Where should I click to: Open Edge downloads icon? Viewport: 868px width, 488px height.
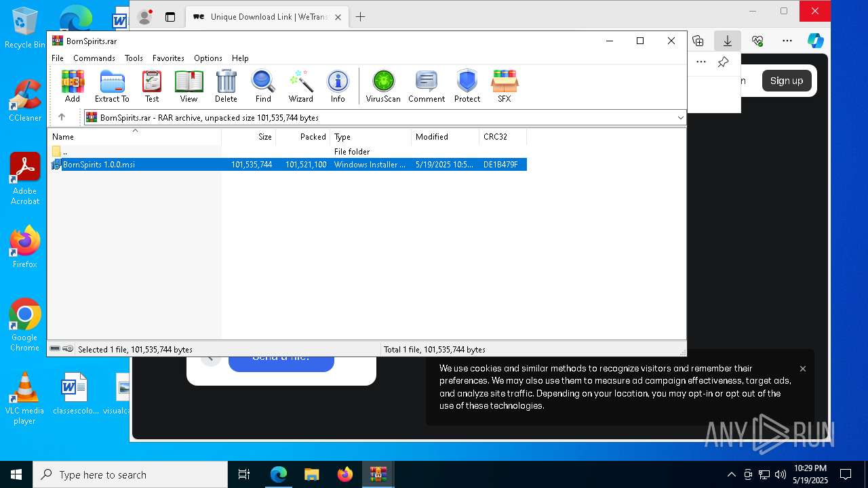(728, 41)
